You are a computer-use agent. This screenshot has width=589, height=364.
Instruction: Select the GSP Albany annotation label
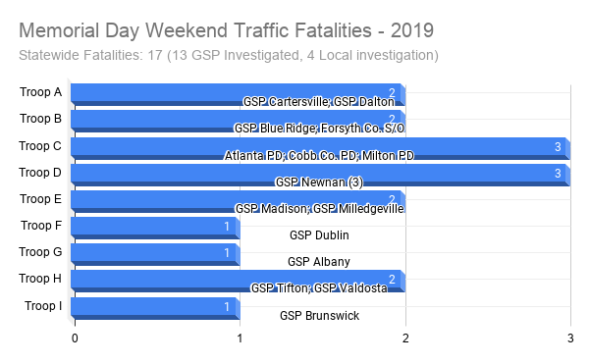point(319,262)
